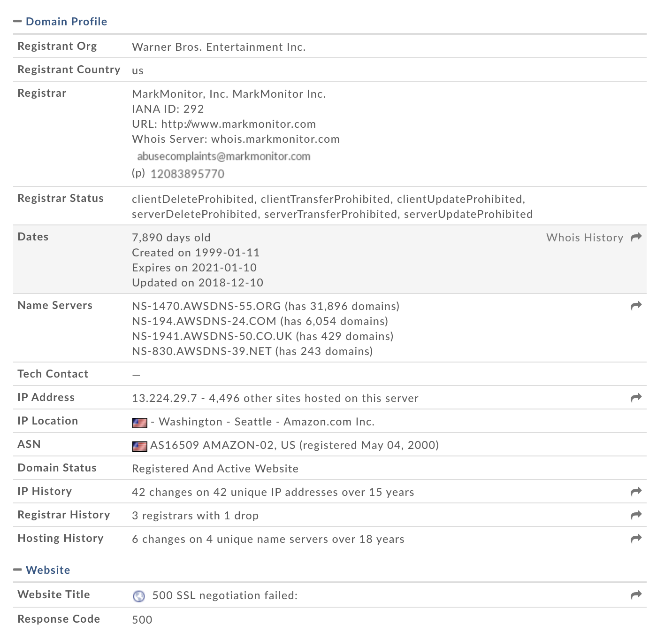Click 'Washington - Seattle - Amazon.com Inc.' location

click(267, 422)
